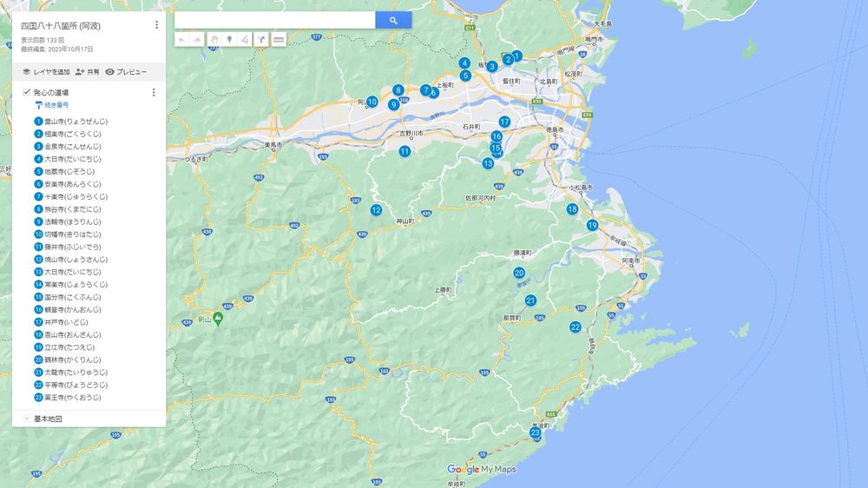The image size is (868, 488).
Task: Click the blue search button
Action: [x=393, y=21]
